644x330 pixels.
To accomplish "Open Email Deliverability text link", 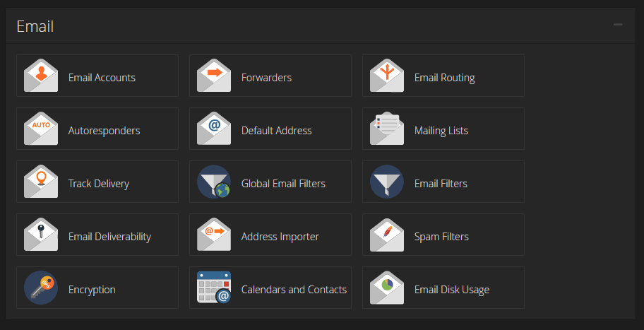I will (109, 237).
